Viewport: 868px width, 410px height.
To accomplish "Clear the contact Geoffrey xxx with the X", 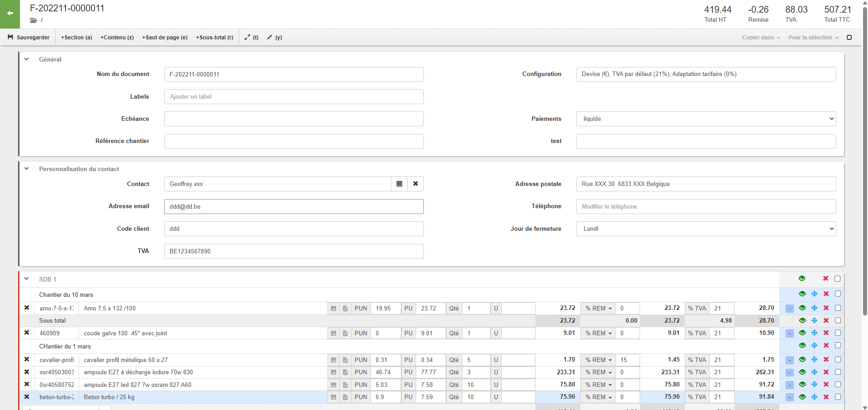I will pos(415,184).
